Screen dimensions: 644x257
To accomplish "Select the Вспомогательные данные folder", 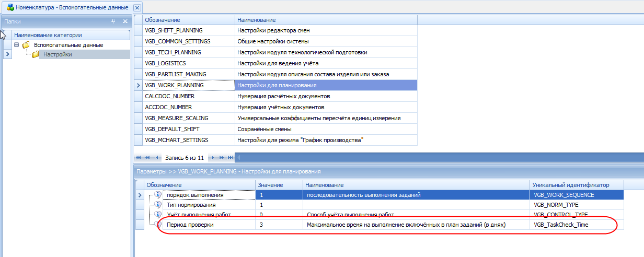I will [x=68, y=45].
